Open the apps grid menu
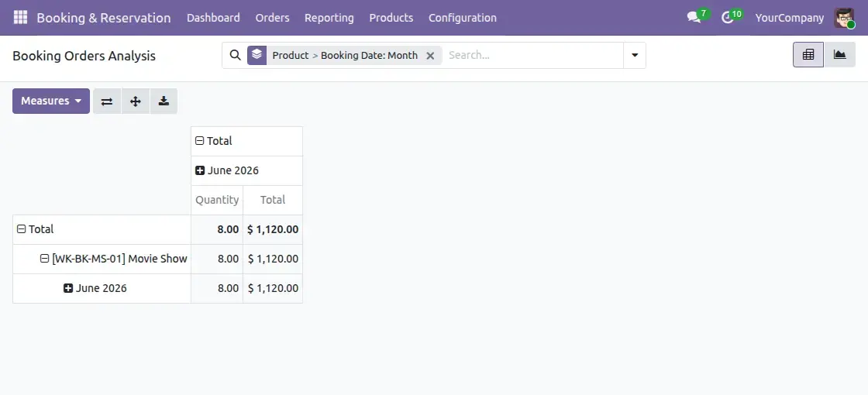Screen dimensions: 868x395 [20, 17]
